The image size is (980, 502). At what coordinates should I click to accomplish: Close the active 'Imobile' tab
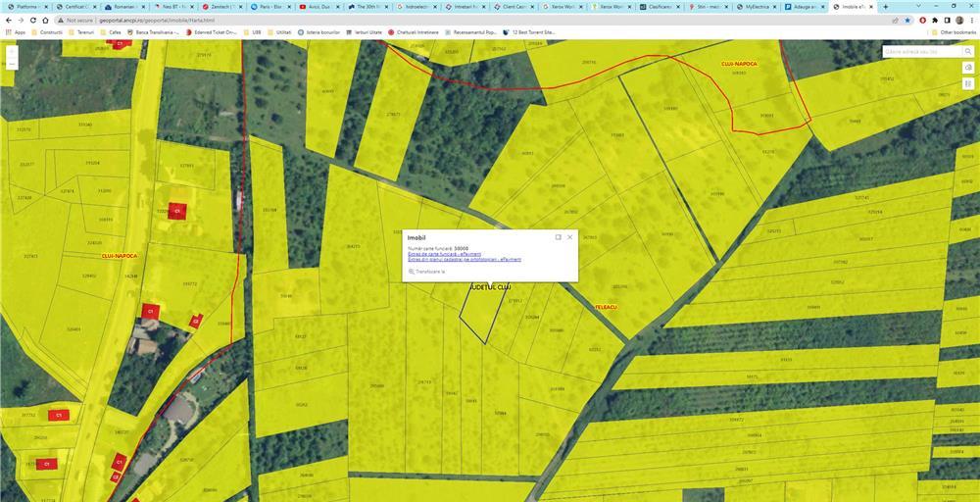(873, 6)
